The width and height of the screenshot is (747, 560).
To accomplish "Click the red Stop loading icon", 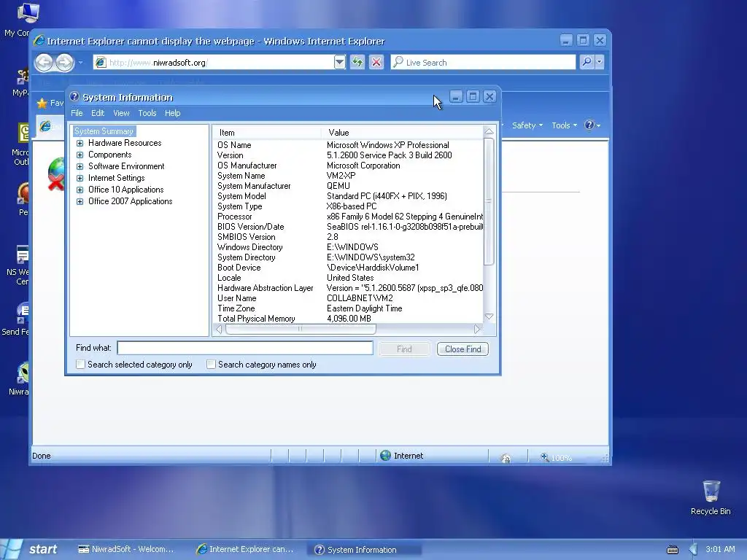I will 376,62.
